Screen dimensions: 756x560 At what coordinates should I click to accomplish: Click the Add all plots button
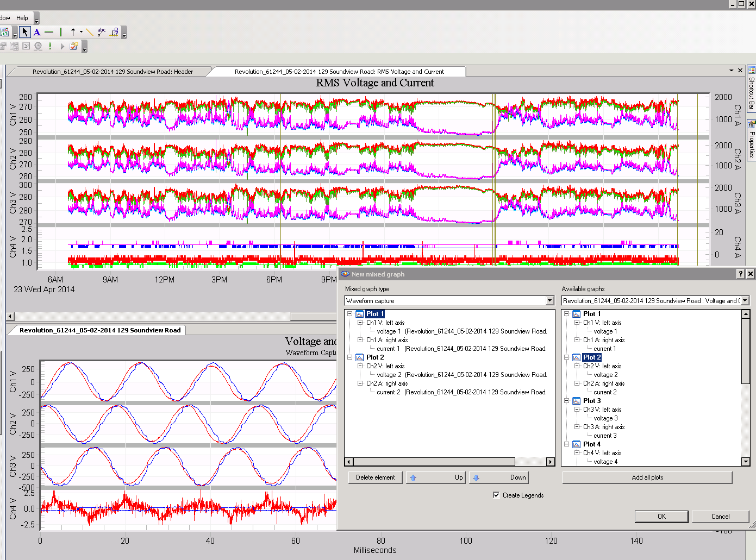[647, 477]
